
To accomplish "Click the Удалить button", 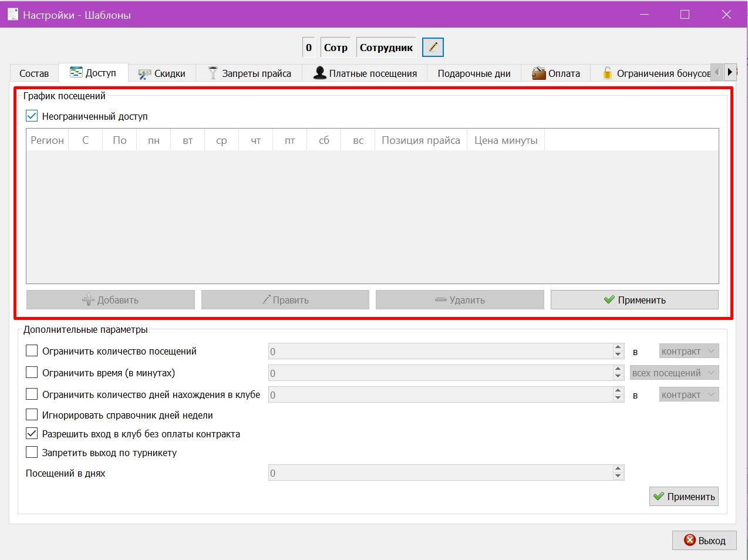I will (460, 299).
